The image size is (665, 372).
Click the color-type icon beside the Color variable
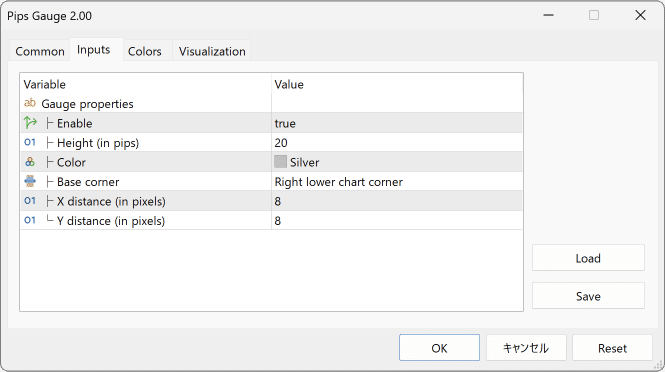pos(30,162)
